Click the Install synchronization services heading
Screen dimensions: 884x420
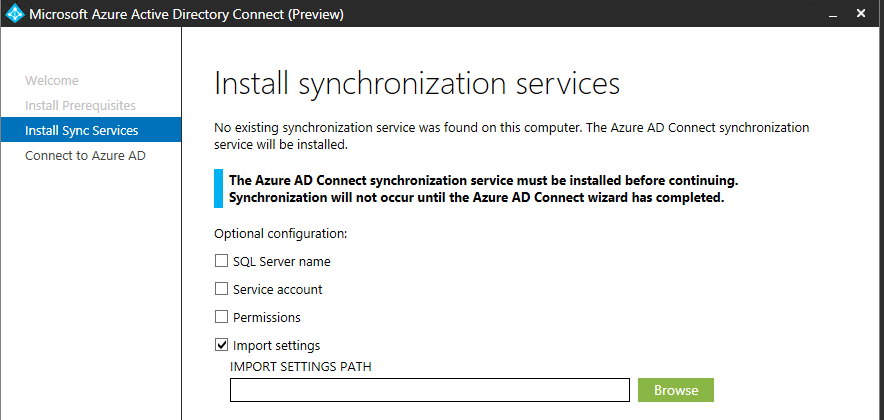(x=417, y=82)
